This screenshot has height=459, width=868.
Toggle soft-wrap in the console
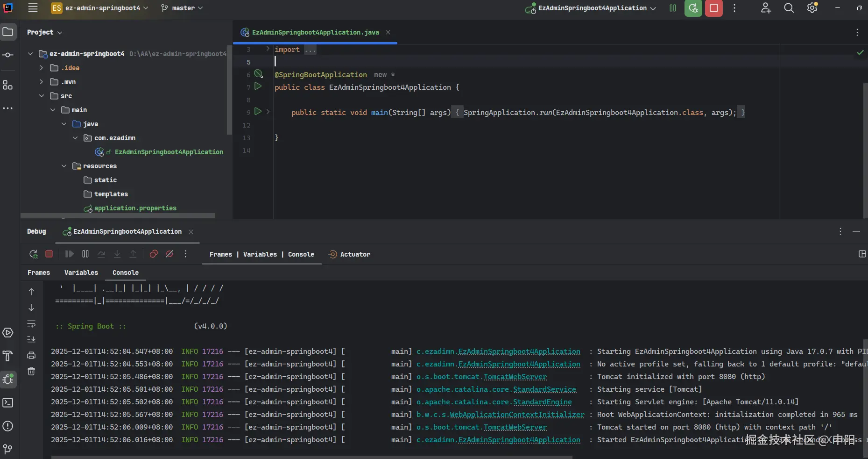31,323
